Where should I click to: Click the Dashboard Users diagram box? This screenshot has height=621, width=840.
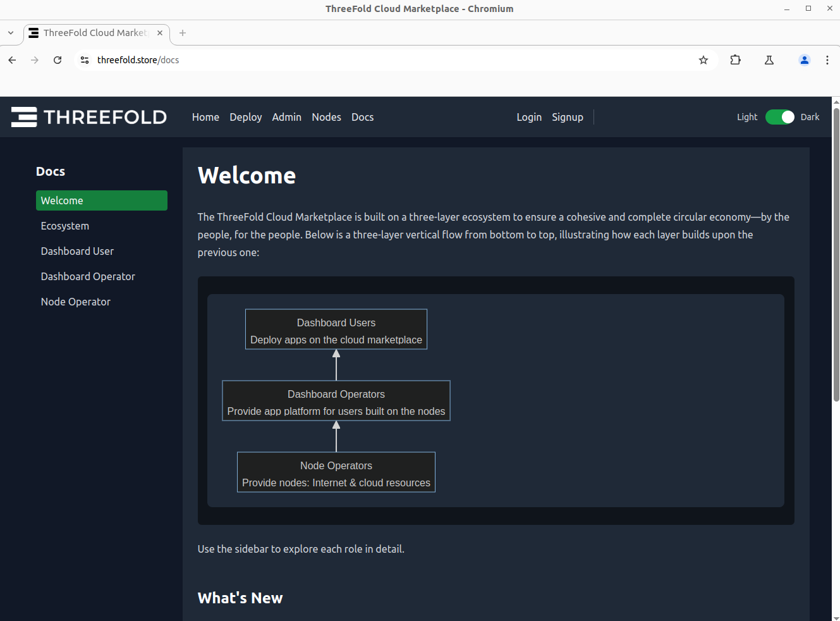coord(336,329)
